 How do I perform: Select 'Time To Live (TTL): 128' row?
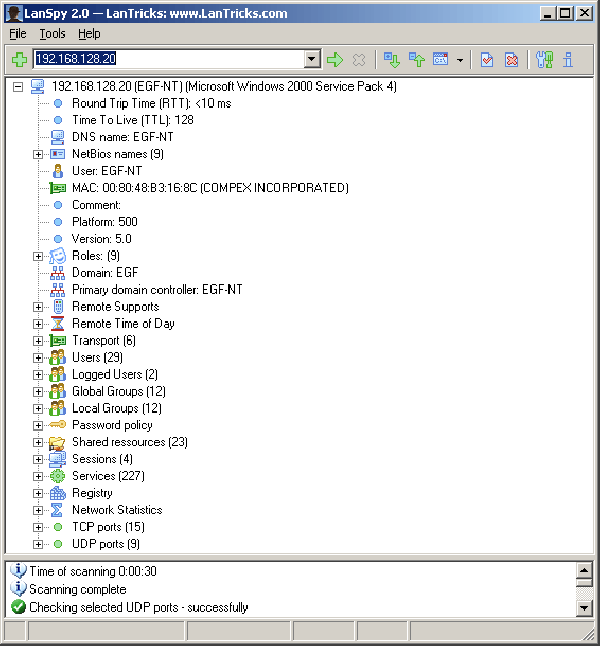click(x=133, y=120)
